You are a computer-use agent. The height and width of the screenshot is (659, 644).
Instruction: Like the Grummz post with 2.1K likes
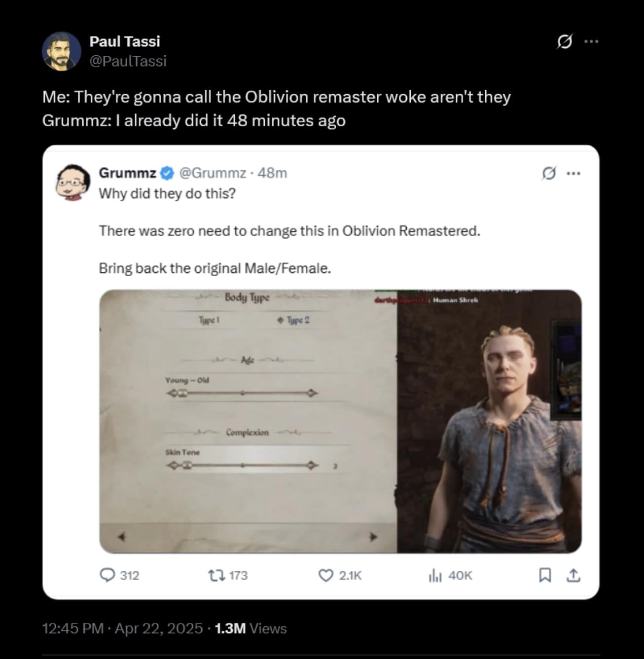point(325,575)
